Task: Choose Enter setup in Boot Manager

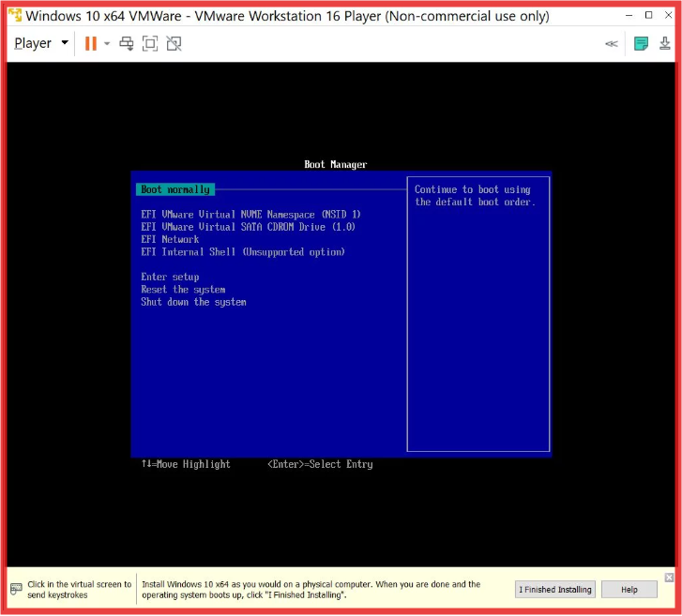Action: click(170, 277)
